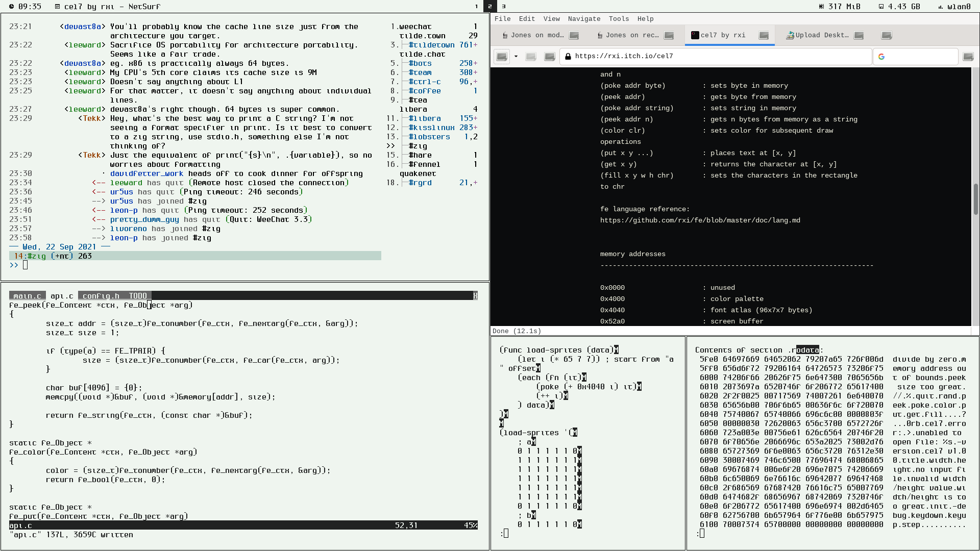Click the forward navigation button in NetSurf
The height and width of the screenshot is (551, 980).
coord(531,57)
